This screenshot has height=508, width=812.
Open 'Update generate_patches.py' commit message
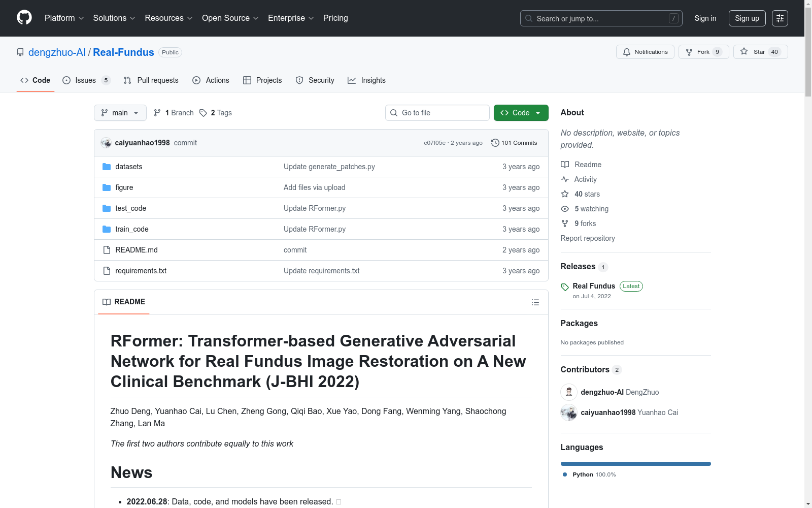tap(329, 167)
